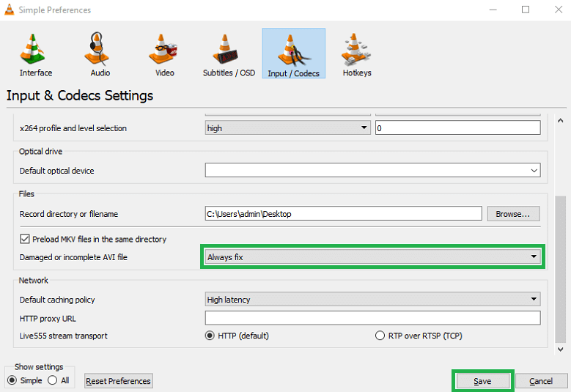
Task: Open x264 profile dropdown showing high
Action: [287, 127]
